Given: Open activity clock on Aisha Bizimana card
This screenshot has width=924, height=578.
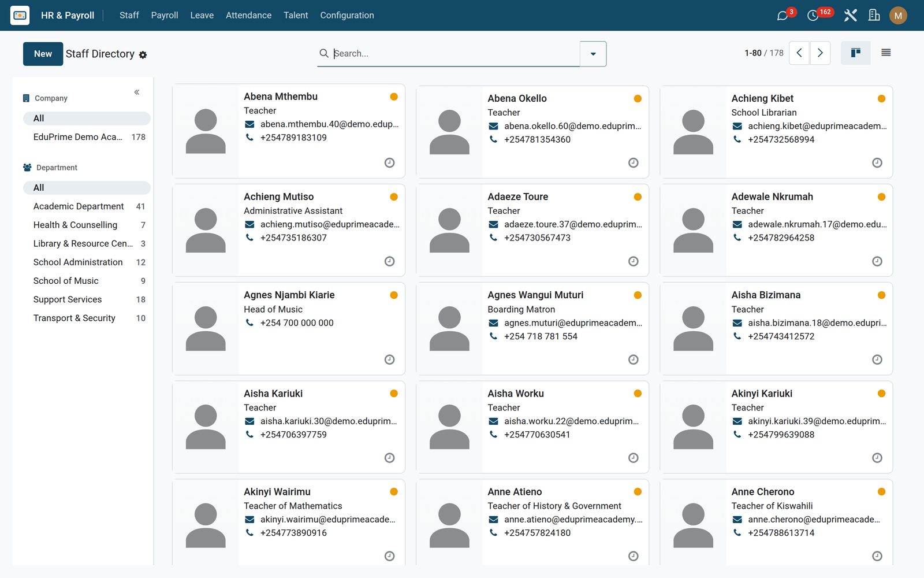Looking at the screenshot, I should coord(877,360).
